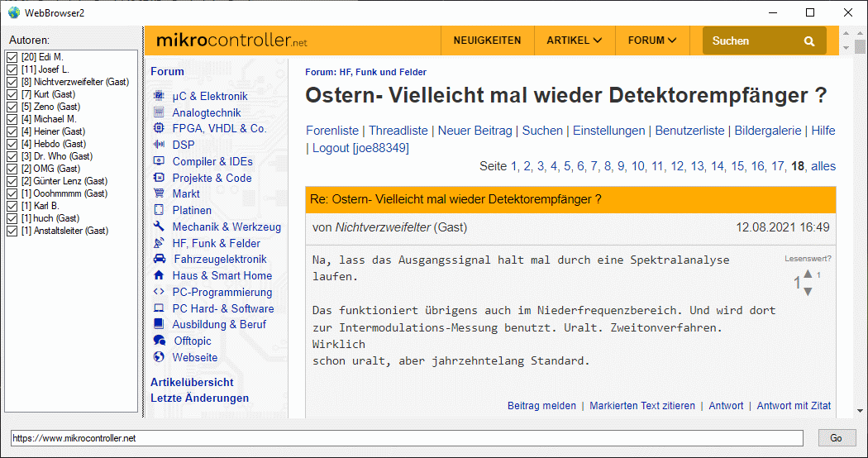Click the µC & Elektronik chip icon

pyautogui.click(x=159, y=96)
